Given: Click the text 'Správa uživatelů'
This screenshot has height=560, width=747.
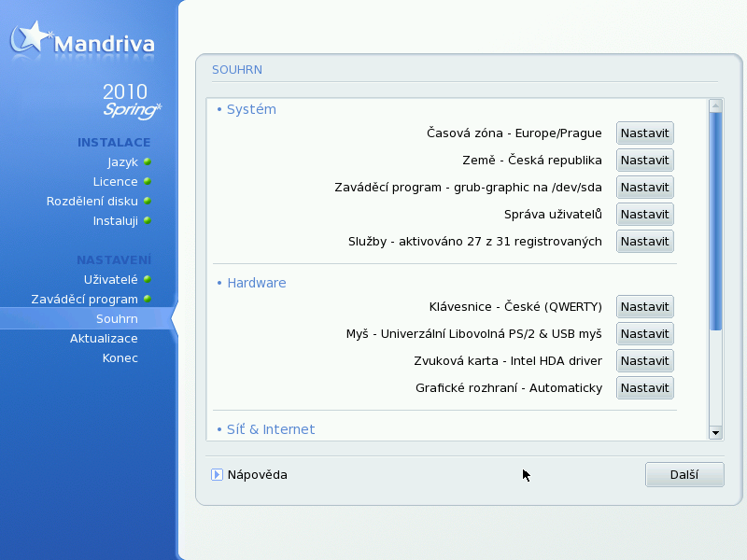Looking at the screenshot, I should click(x=553, y=215).
